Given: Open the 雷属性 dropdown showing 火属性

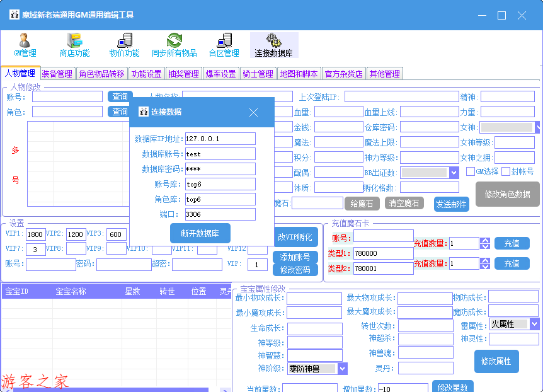Looking at the screenshot, I should click(534, 324).
